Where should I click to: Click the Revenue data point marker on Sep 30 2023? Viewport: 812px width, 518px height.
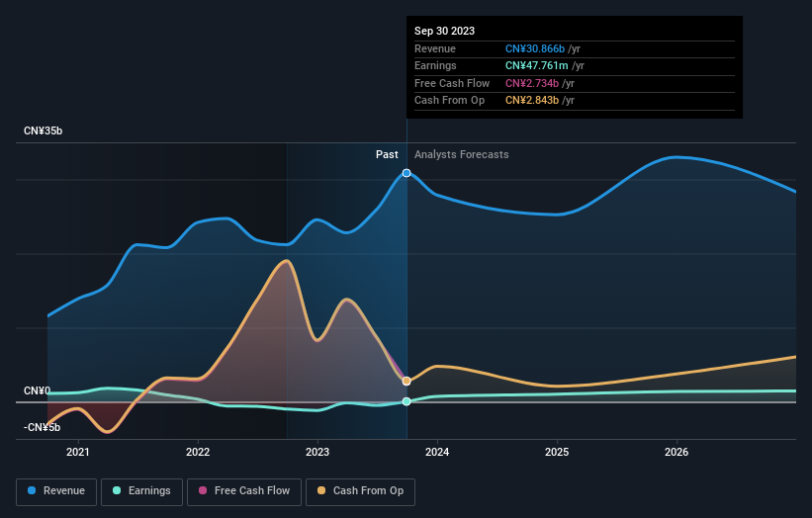point(406,173)
